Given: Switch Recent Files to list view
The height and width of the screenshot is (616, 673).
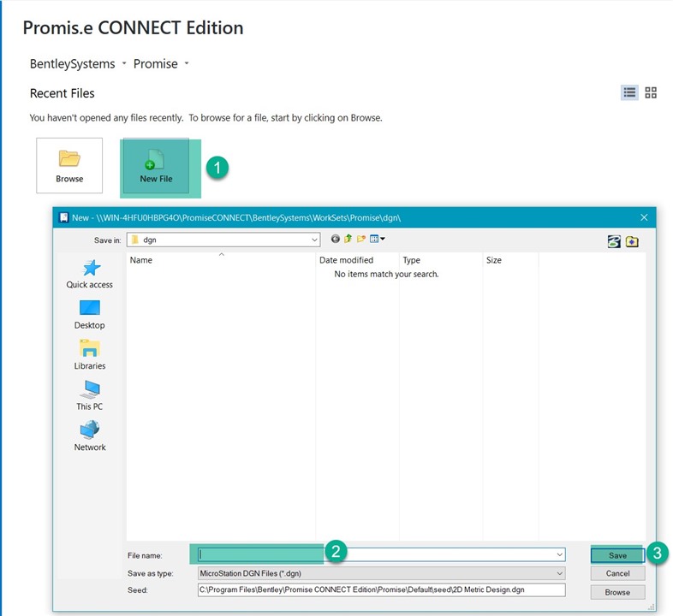Looking at the screenshot, I should pyautogui.click(x=629, y=92).
